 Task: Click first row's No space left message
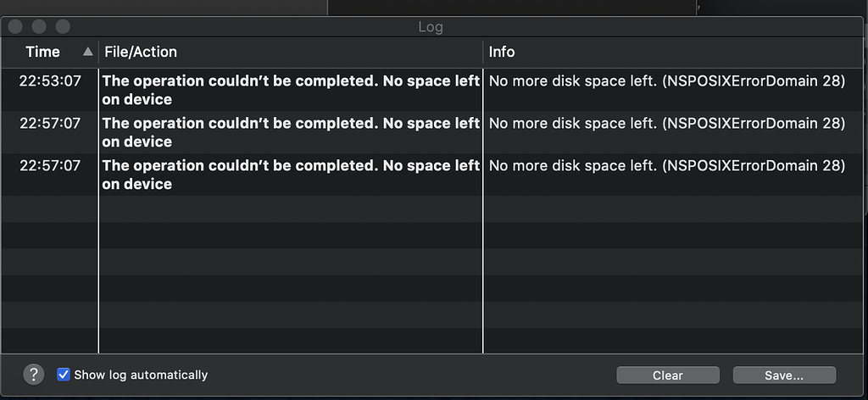coord(292,90)
